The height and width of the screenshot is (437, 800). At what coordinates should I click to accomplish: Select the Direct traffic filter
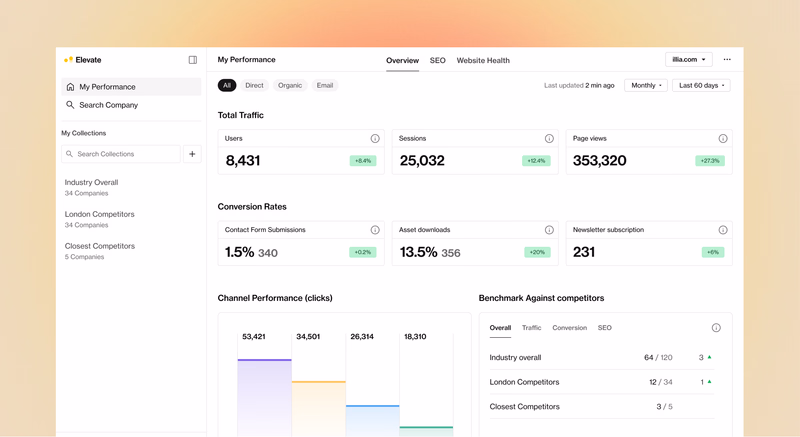(x=254, y=85)
